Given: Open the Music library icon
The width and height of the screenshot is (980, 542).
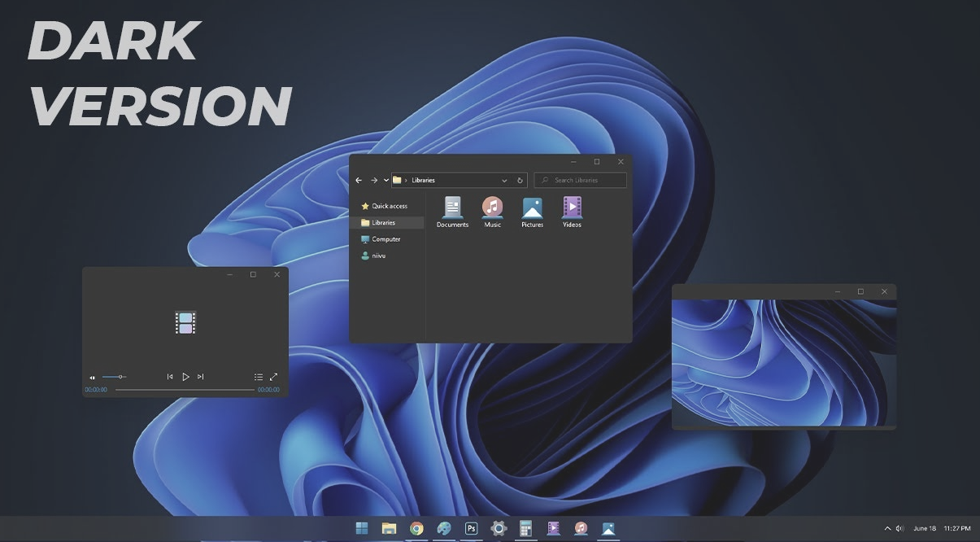Looking at the screenshot, I should [x=492, y=208].
